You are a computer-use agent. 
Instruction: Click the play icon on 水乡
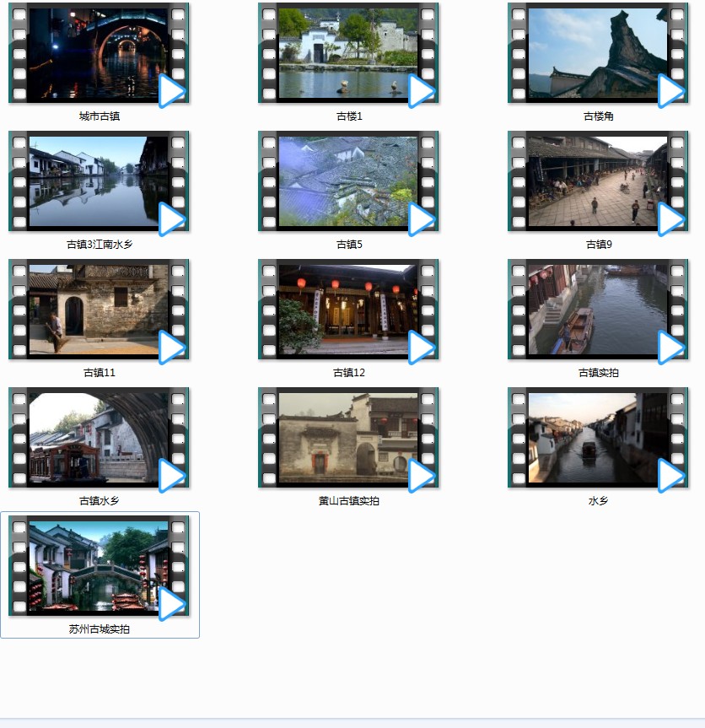coord(671,476)
